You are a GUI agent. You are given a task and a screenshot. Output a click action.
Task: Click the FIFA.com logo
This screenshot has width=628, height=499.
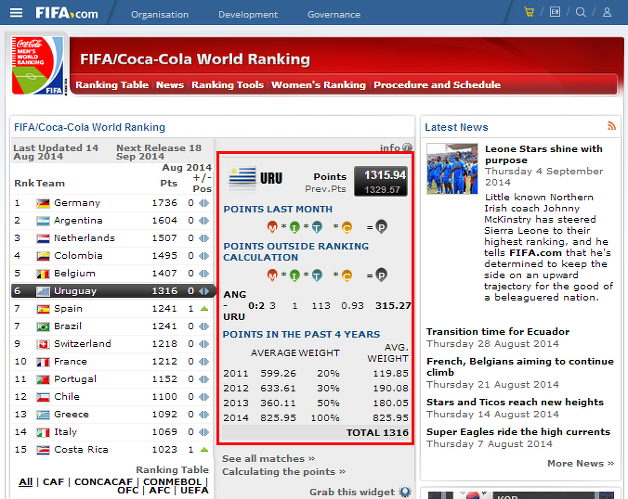pyautogui.click(x=66, y=13)
